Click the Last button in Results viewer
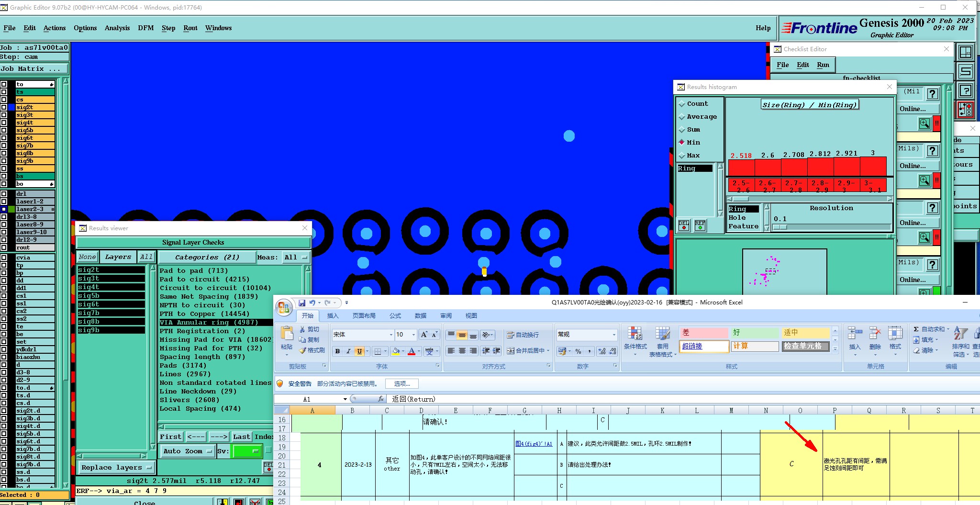This screenshot has width=980, height=505. (x=241, y=437)
